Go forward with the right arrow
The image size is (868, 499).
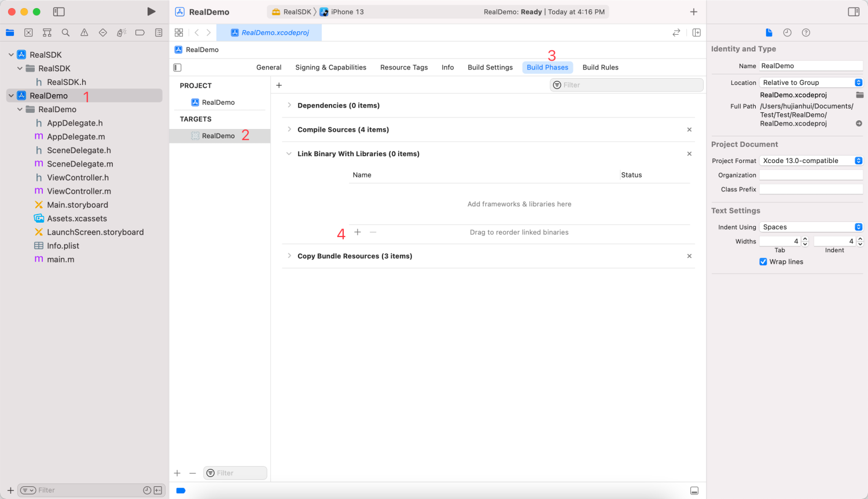pyautogui.click(x=208, y=32)
